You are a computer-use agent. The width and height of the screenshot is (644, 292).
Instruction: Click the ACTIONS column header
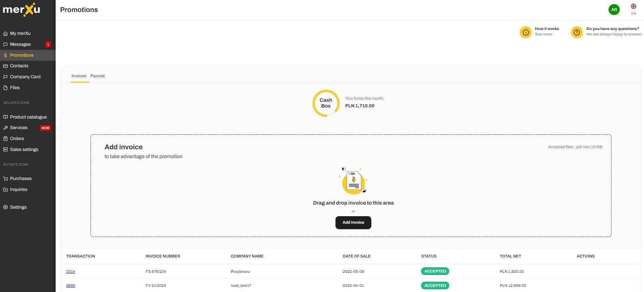click(x=586, y=256)
